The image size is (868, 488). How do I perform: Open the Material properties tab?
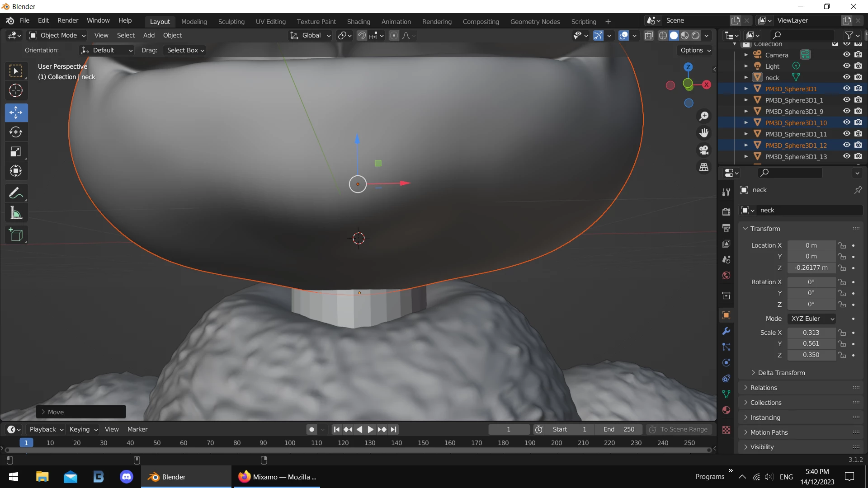click(x=726, y=410)
